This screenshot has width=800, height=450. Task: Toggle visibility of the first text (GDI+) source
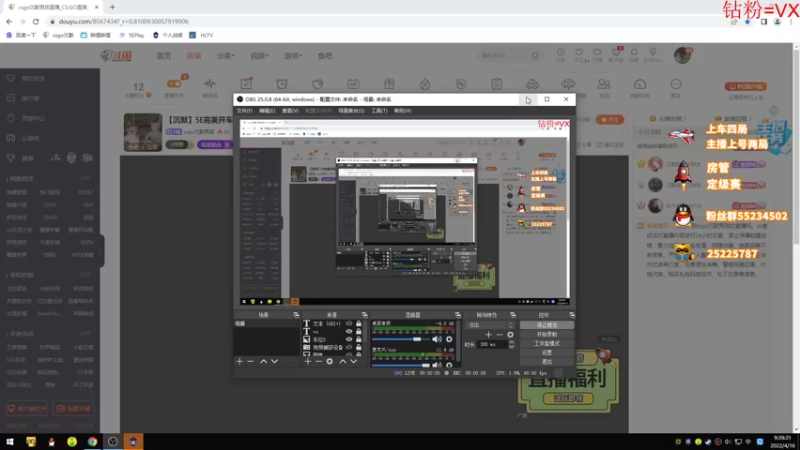coord(349,323)
